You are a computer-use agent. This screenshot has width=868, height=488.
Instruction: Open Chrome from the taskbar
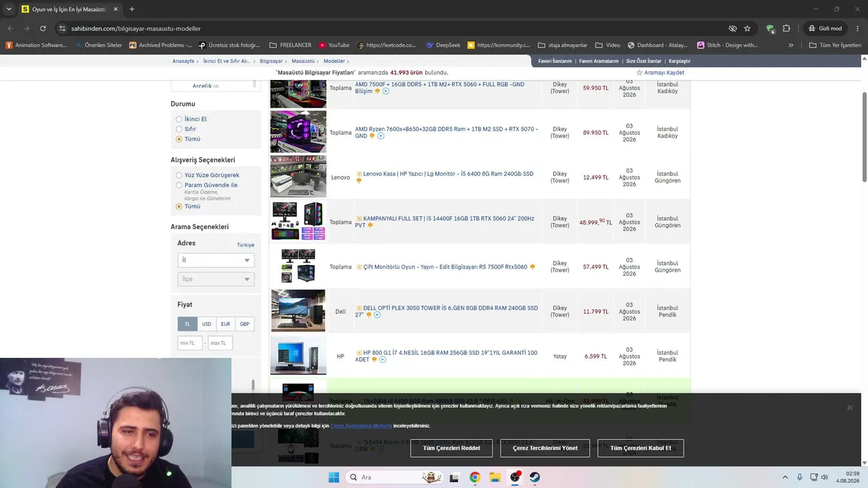point(475,477)
